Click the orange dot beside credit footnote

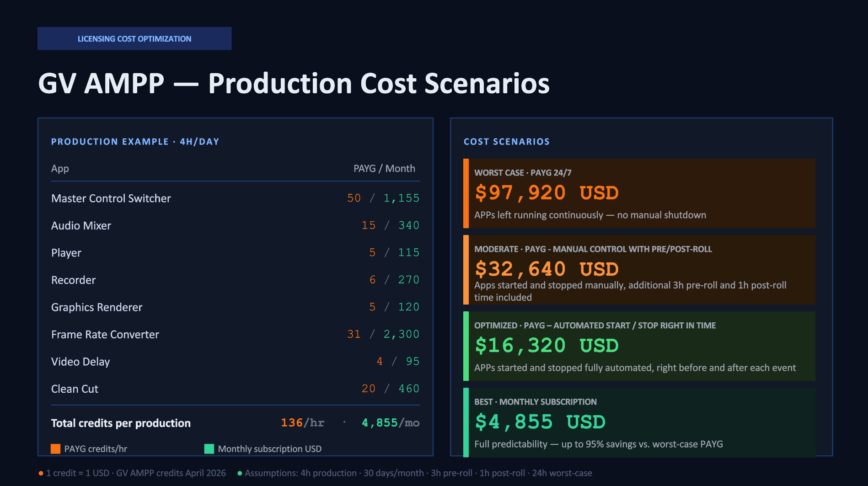tap(41, 473)
